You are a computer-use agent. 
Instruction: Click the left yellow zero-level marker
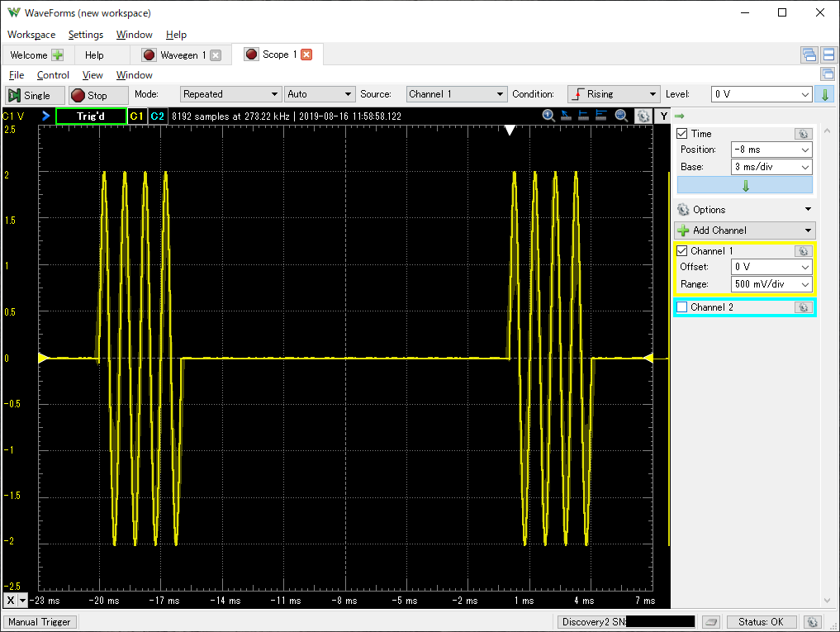(44, 358)
